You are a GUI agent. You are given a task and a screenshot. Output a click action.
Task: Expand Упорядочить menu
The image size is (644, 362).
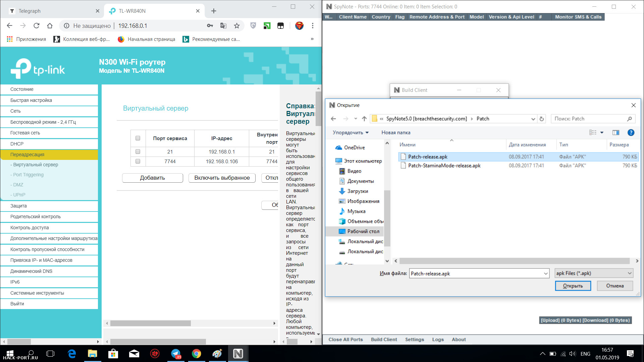(351, 132)
